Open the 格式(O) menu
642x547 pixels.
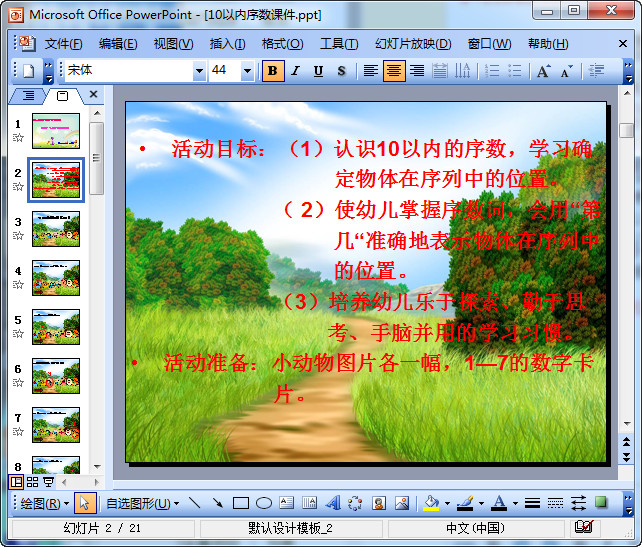(283, 44)
